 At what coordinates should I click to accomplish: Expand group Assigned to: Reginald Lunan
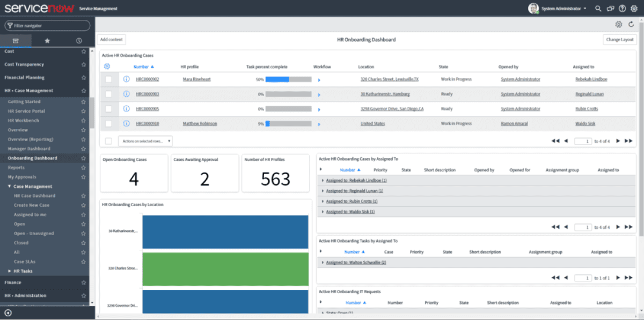tap(323, 191)
